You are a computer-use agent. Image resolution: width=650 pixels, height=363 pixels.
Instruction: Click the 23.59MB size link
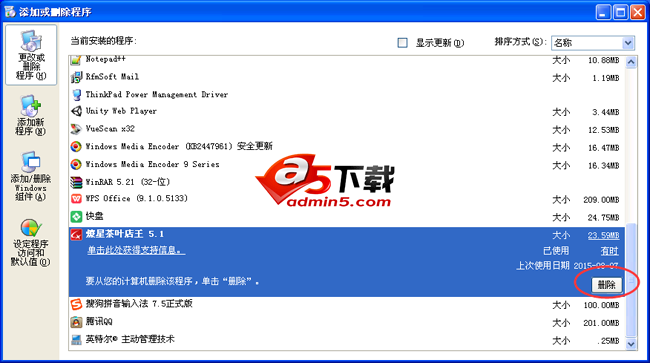click(603, 235)
